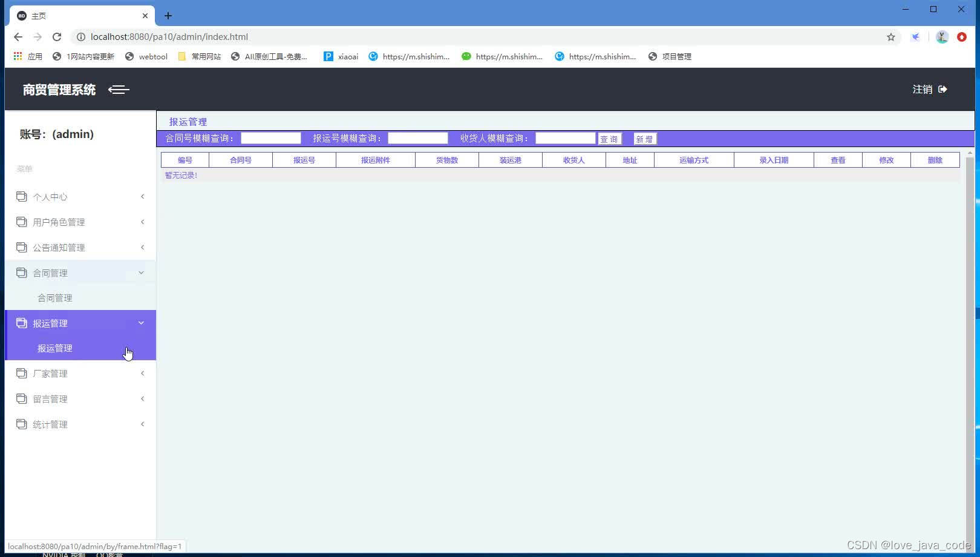Open the 报运管理 submenu item
The width and height of the screenshot is (980, 557).
click(x=55, y=348)
